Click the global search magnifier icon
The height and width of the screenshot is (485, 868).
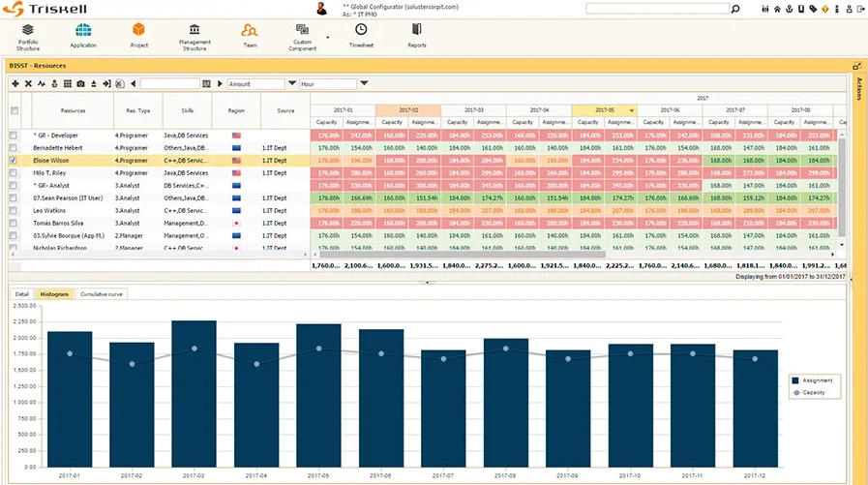click(735, 9)
